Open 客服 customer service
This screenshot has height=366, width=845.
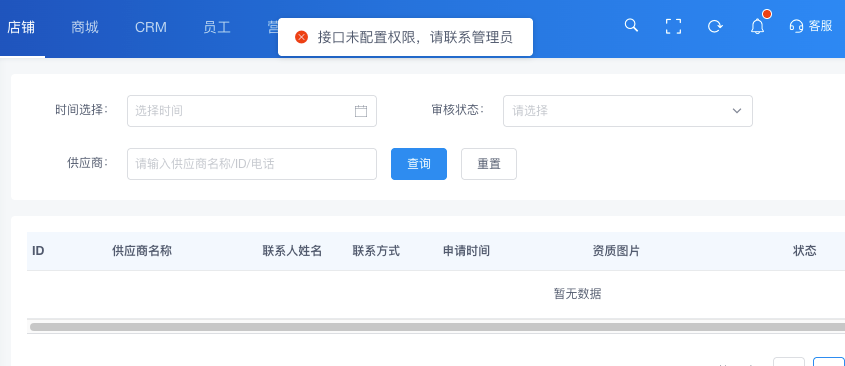[x=811, y=26]
